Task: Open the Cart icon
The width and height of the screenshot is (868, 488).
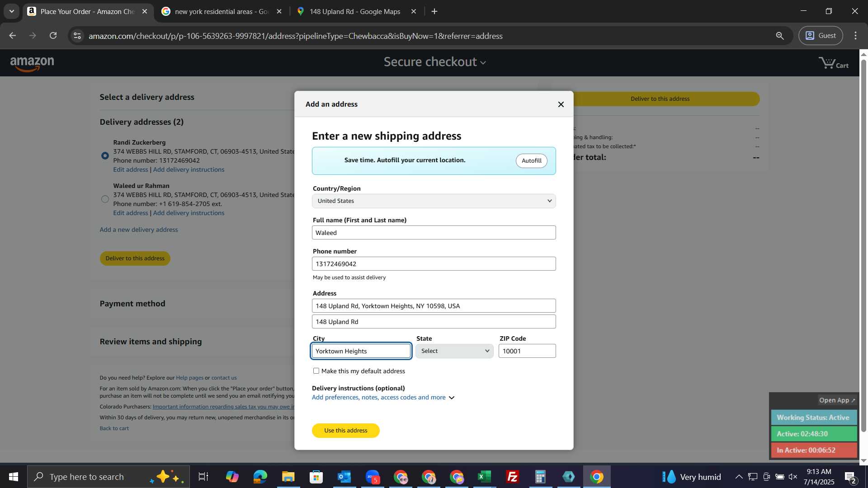Action: (833, 63)
